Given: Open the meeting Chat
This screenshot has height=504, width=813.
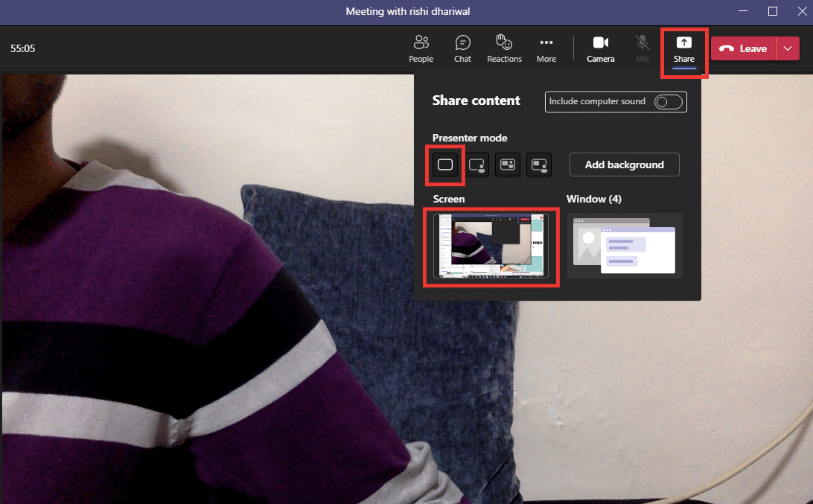Looking at the screenshot, I should 462,48.
